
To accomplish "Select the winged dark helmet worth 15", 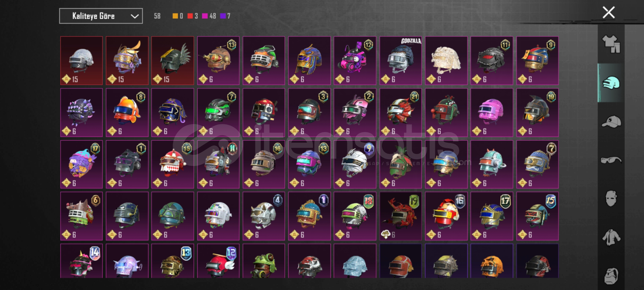I will [x=173, y=61].
